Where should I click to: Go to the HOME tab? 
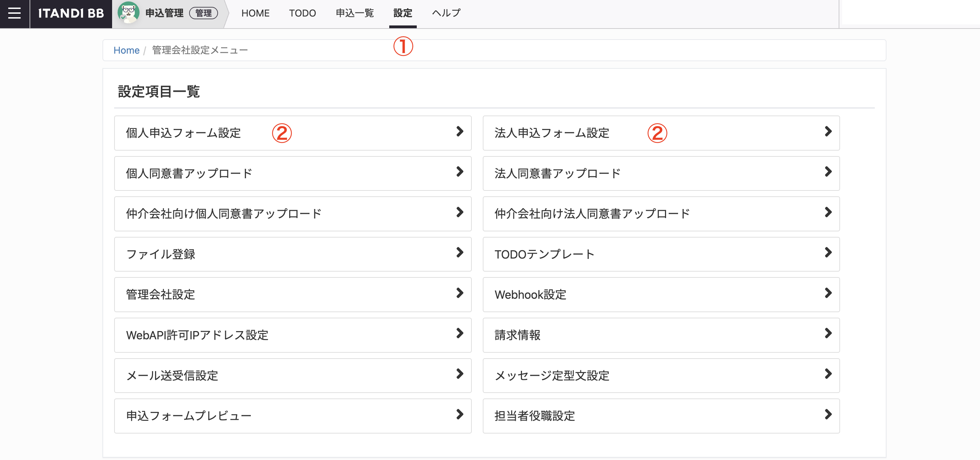pos(255,13)
